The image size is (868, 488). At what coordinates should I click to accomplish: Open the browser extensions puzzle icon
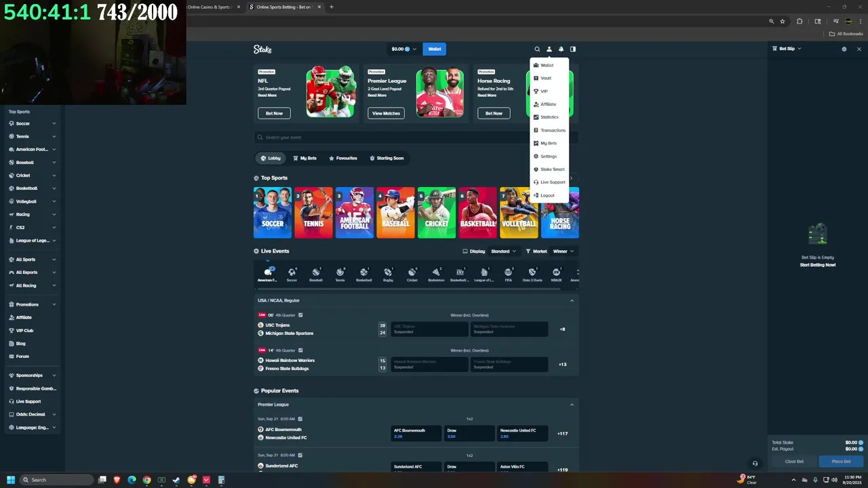800,21
